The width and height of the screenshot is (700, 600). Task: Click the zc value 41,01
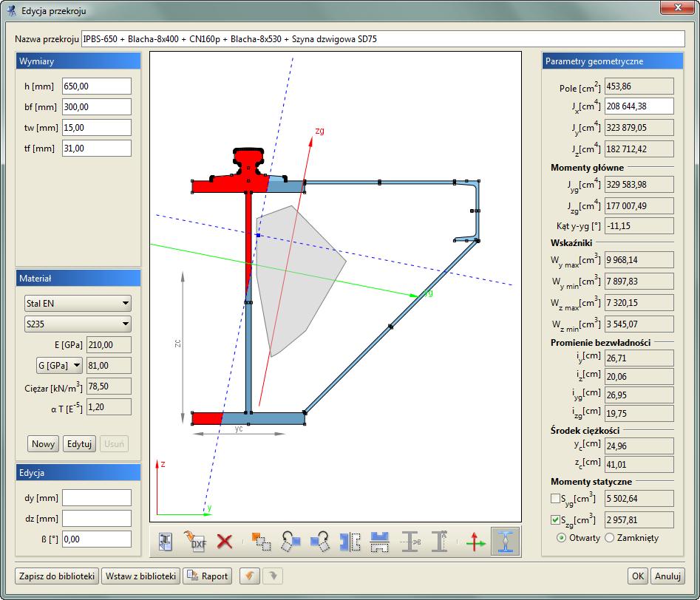[639, 464]
